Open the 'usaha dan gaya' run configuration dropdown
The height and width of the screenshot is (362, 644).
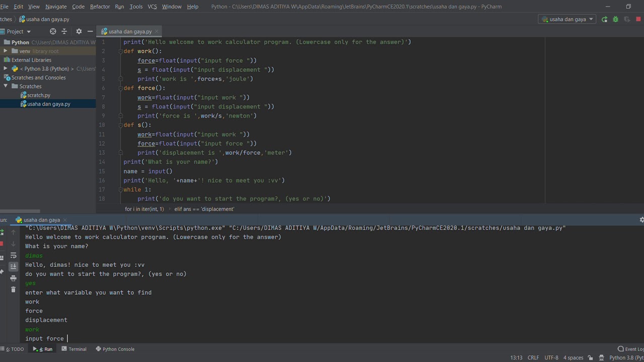[567, 19]
